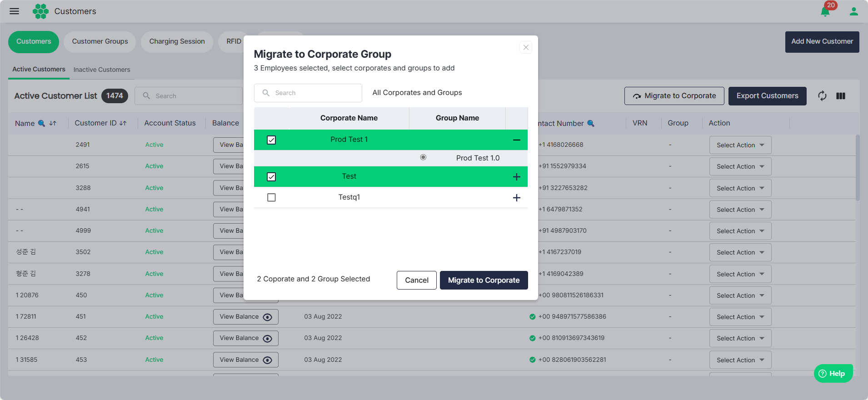Click the dialog corporate search field
868x400 pixels.
pos(308,93)
